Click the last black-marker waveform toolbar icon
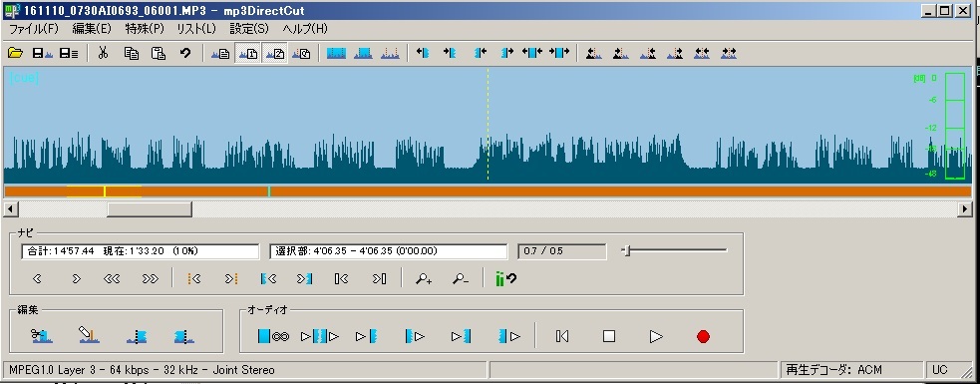The width and height of the screenshot is (980, 384). pyautogui.click(x=729, y=53)
